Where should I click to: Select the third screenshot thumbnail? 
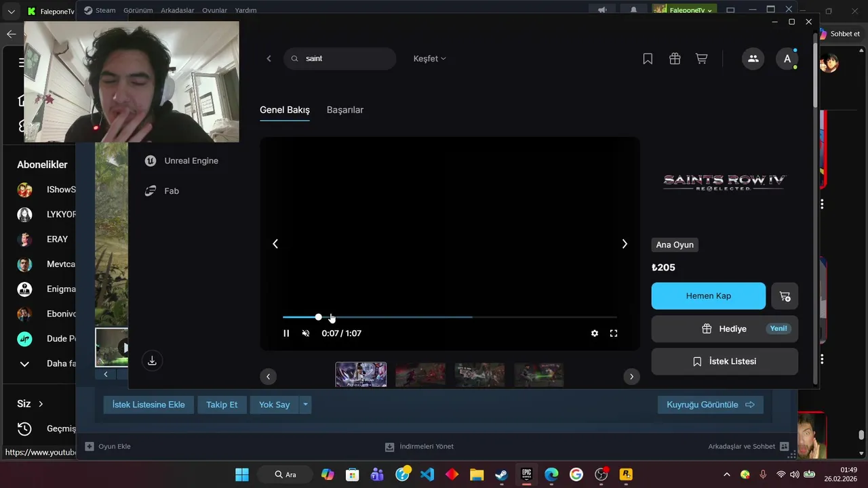pos(479,375)
